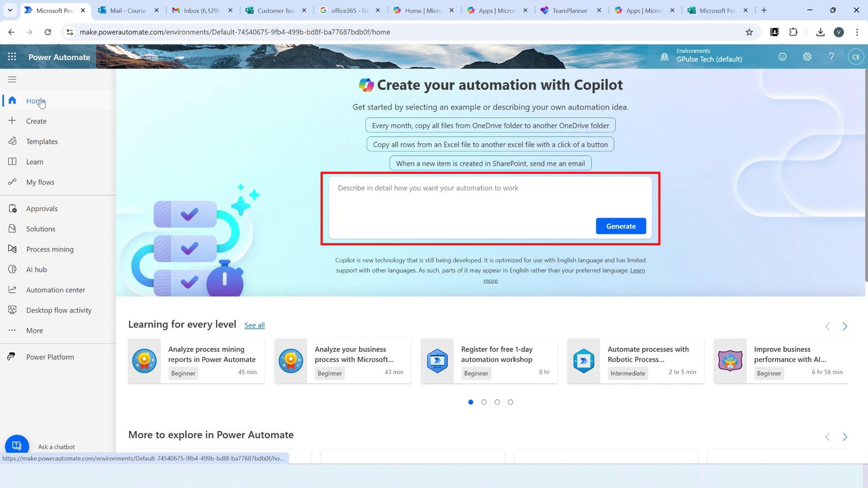Open the AI hub
Screen dimensions: 868x488
tap(36, 269)
